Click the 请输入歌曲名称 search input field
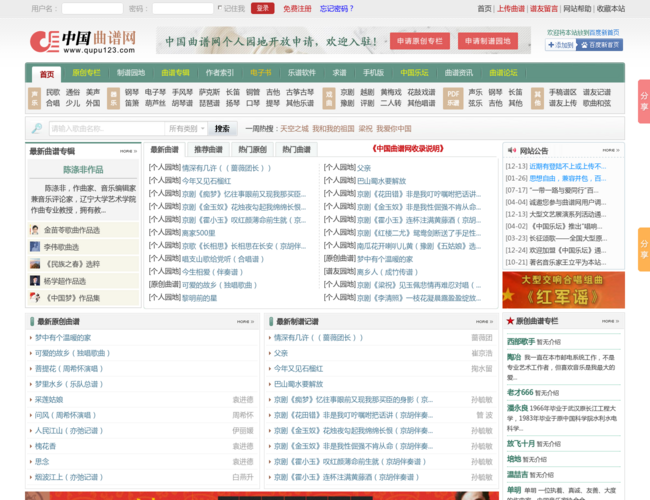Viewport: 650px width, 500px height. click(106, 129)
